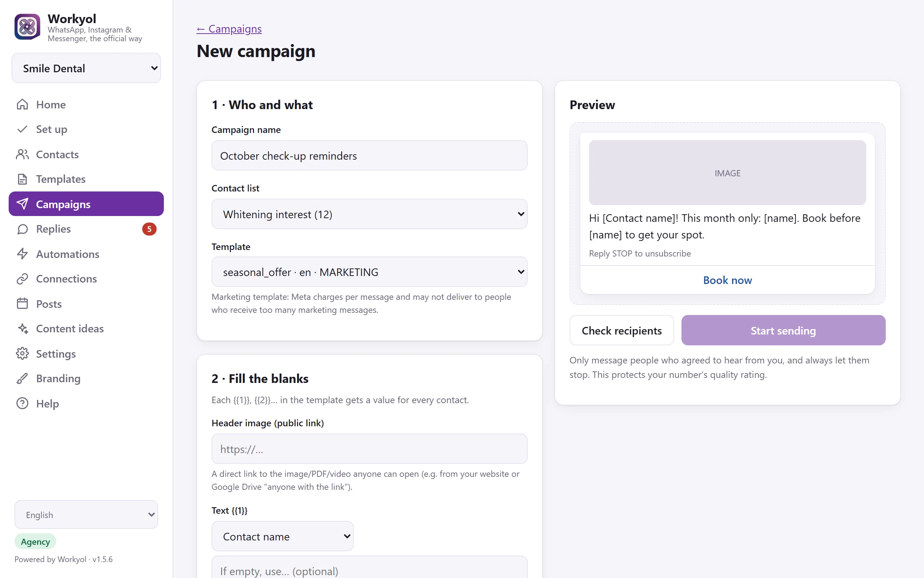
Task: Open Branding menu item
Action: (x=86, y=379)
